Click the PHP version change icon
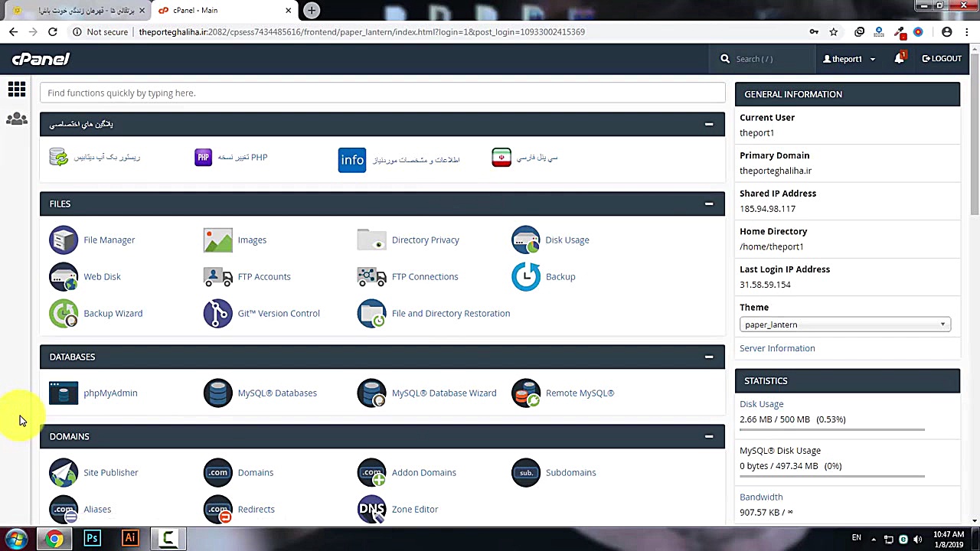 (203, 158)
